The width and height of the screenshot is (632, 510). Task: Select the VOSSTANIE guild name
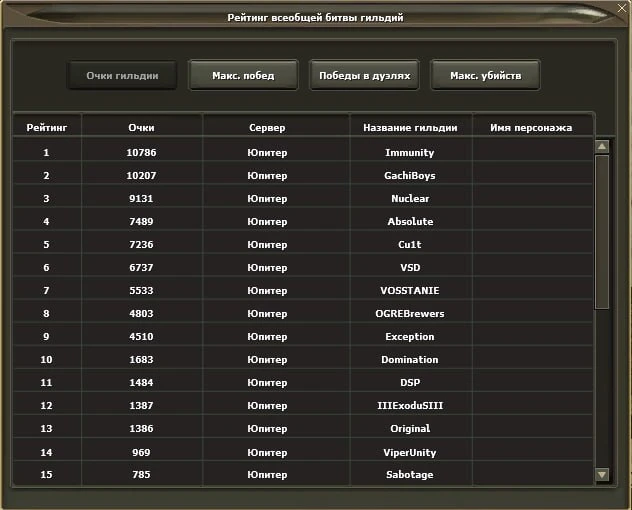(x=410, y=291)
